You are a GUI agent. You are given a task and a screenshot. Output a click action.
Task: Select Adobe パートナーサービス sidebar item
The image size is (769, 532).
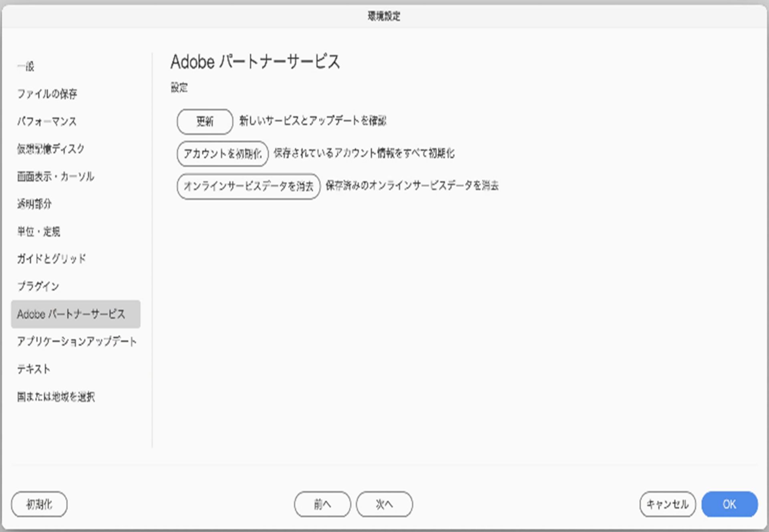(x=76, y=314)
